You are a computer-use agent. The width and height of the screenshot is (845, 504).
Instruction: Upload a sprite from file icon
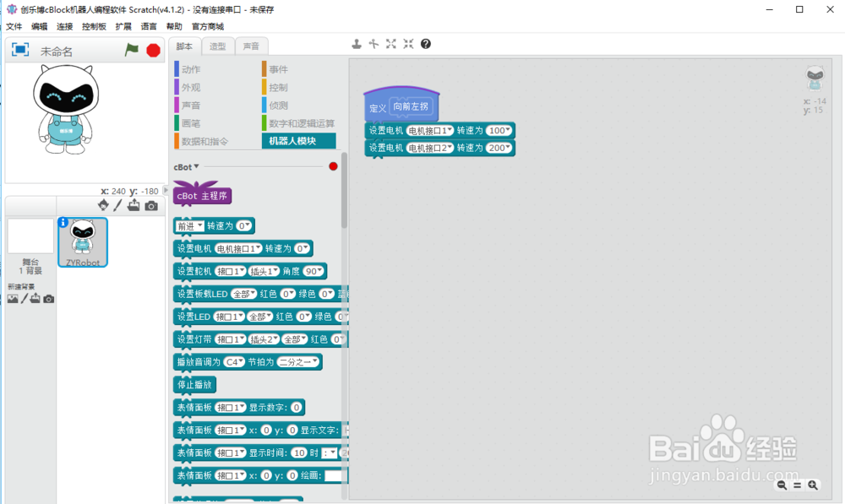pos(134,204)
